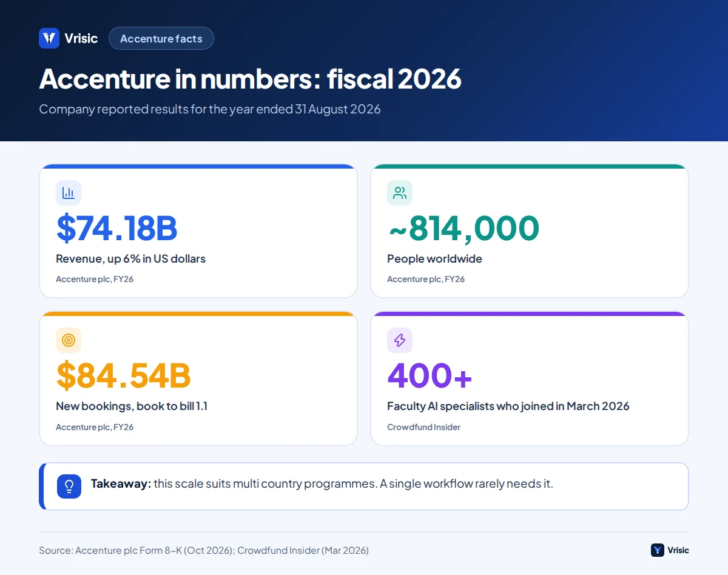Click the lightning bolt icon on Faculty card
The image size is (728, 575).
(x=400, y=340)
